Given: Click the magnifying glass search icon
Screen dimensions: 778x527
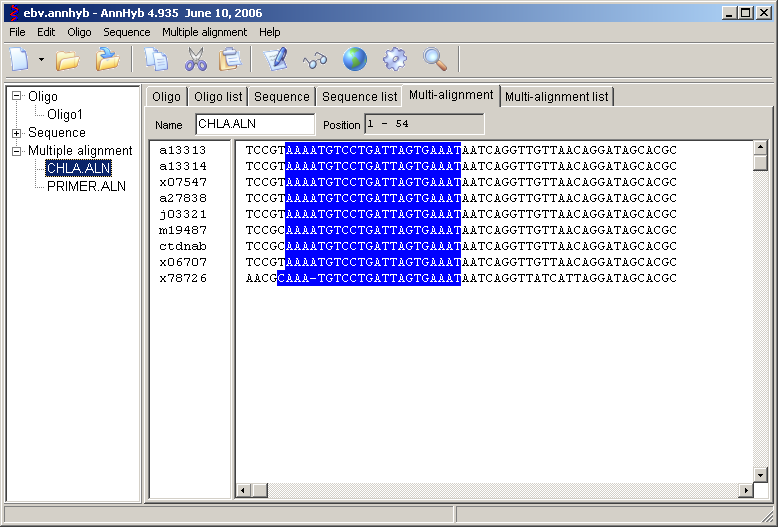Looking at the screenshot, I should [435, 60].
